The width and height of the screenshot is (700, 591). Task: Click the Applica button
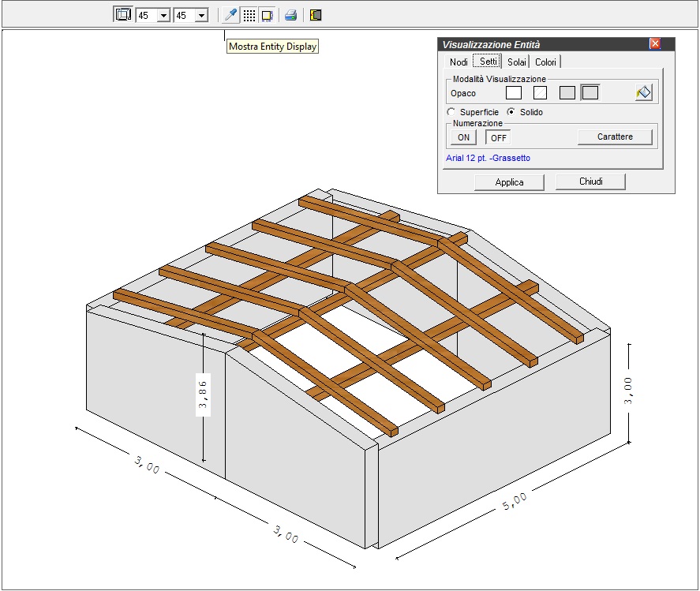click(509, 182)
